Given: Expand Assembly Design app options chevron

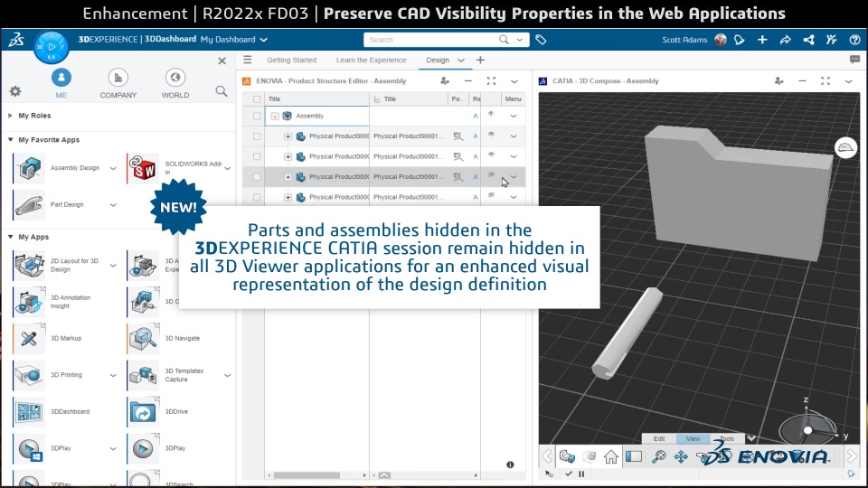Looking at the screenshot, I should pos(113,168).
